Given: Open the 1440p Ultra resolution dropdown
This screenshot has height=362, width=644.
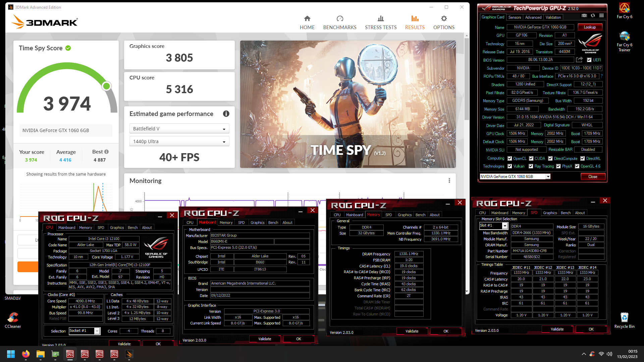Looking at the screenshot, I should coord(179,141).
